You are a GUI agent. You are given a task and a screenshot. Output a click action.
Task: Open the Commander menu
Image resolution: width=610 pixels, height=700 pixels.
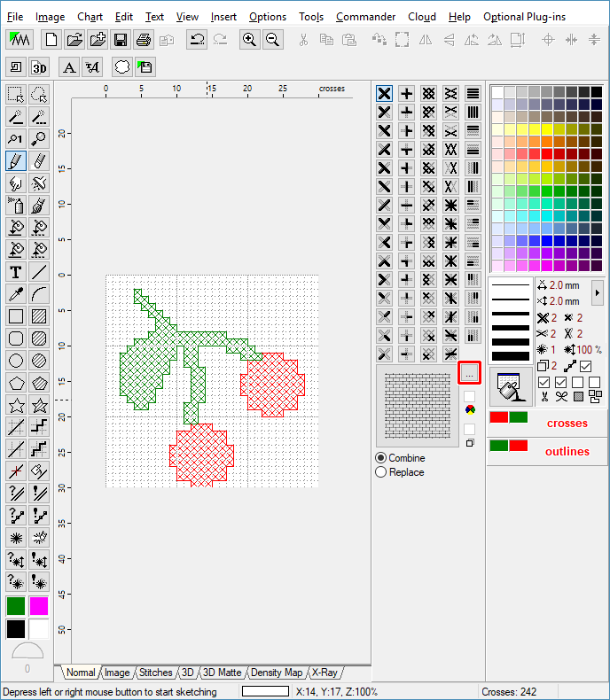[364, 17]
